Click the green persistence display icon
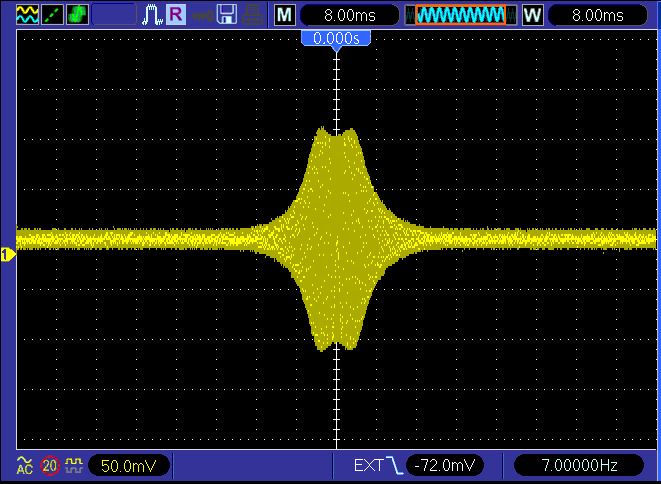This screenshot has width=661, height=484. point(77,15)
